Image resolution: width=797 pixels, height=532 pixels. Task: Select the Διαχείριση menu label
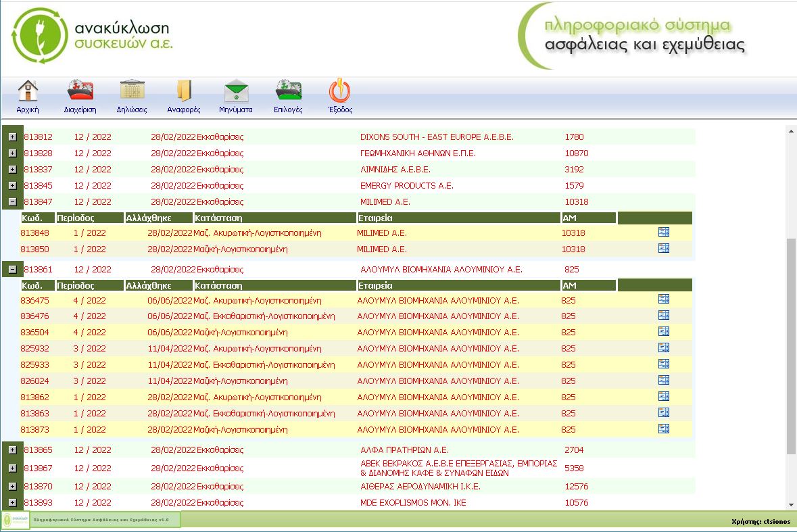(x=80, y=110)
